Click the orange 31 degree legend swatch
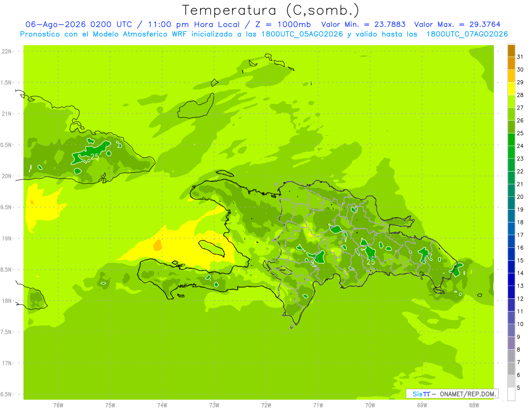Image resolution: width=532 pixels, height=411 pixels. (511, 51)
